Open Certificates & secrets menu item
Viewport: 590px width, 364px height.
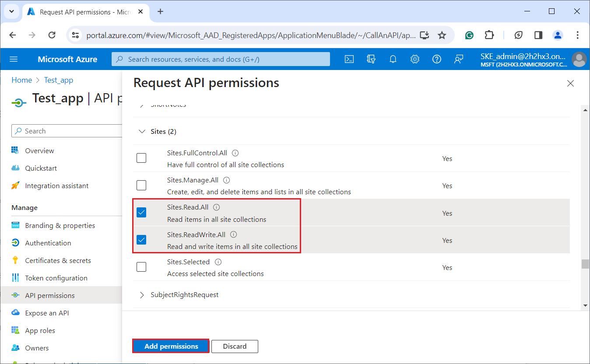pyautogui.click(x=58, y=260)
